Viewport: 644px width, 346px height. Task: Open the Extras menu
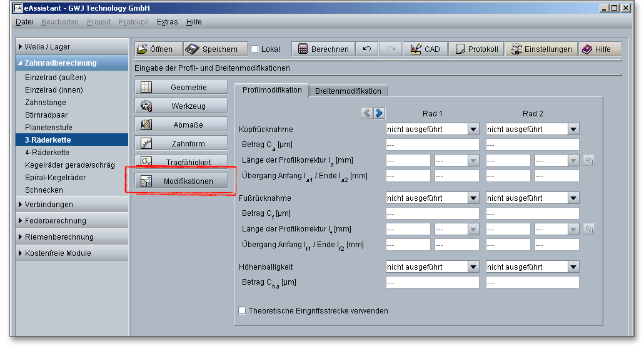tap(167, 22)
